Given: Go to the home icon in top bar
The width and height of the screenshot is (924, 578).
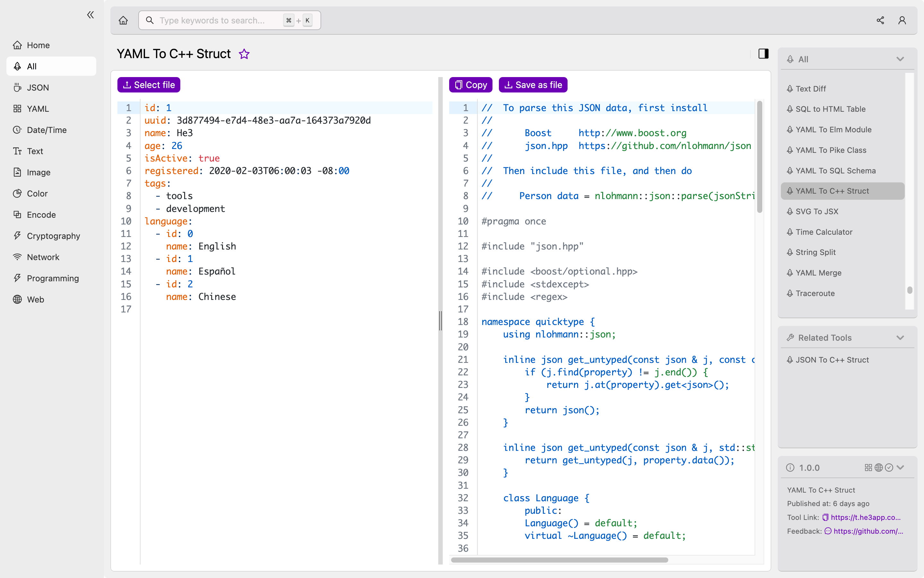Looking at the screenshot, I should 123,20.
